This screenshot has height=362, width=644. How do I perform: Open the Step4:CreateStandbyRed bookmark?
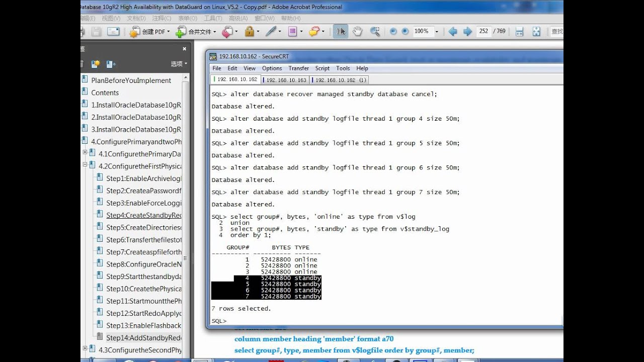[x=144, y=215]
